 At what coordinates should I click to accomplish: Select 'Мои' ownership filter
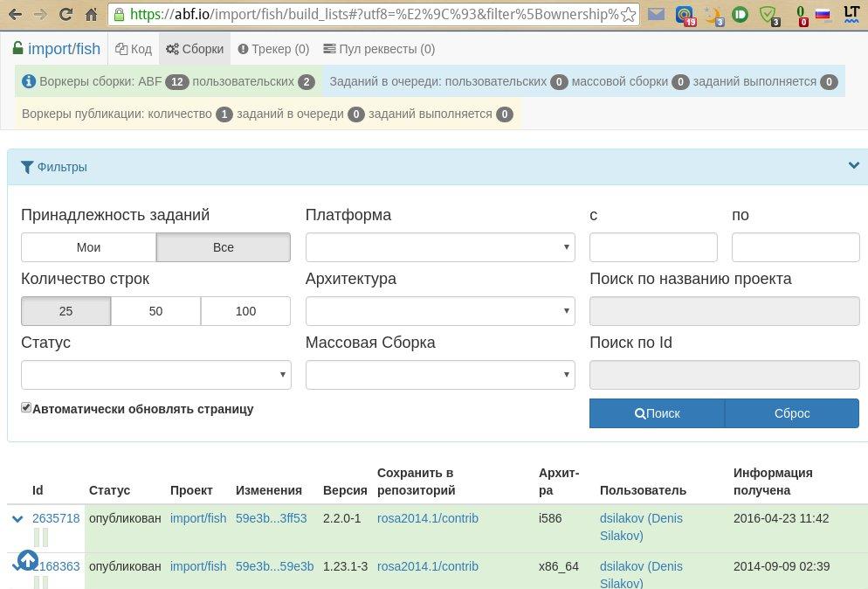pos(88,247)
